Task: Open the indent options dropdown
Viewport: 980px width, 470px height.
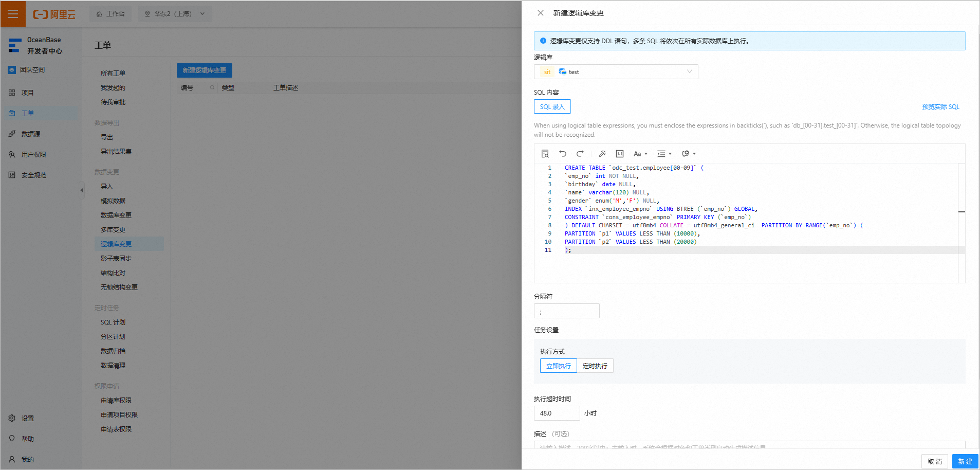Action: pyautogui.click(x=664, y=154)
